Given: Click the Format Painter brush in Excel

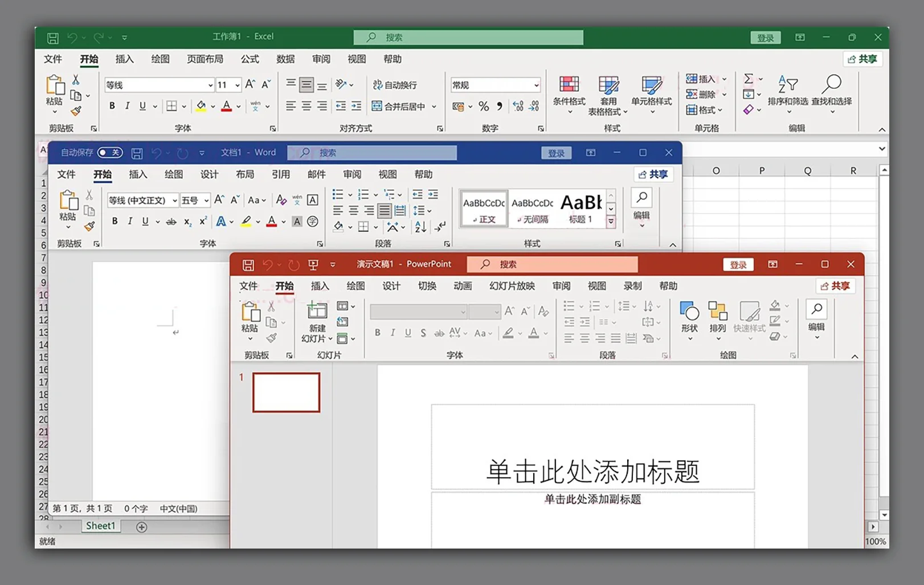Looking at the screenshot, I should pyautogui.click(x=76, y=111).
